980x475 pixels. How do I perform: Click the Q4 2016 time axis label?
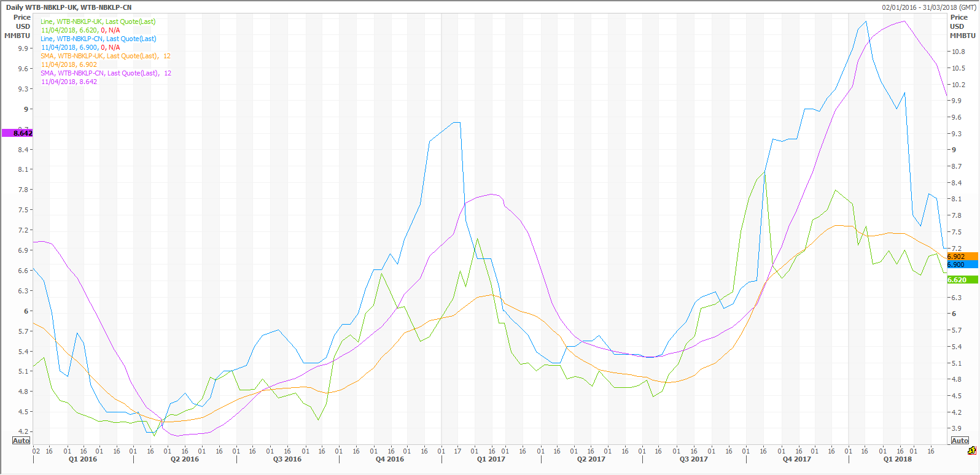(x=389, y=459)
